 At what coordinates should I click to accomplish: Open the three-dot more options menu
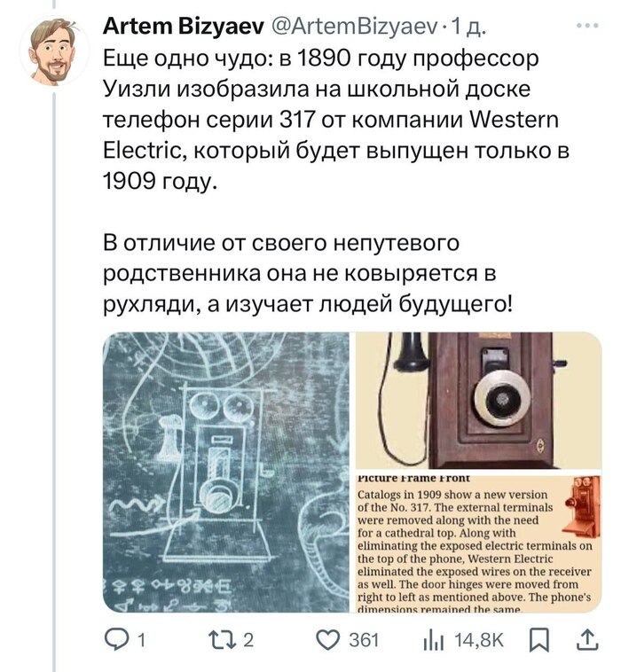click(x=587, y=26)
